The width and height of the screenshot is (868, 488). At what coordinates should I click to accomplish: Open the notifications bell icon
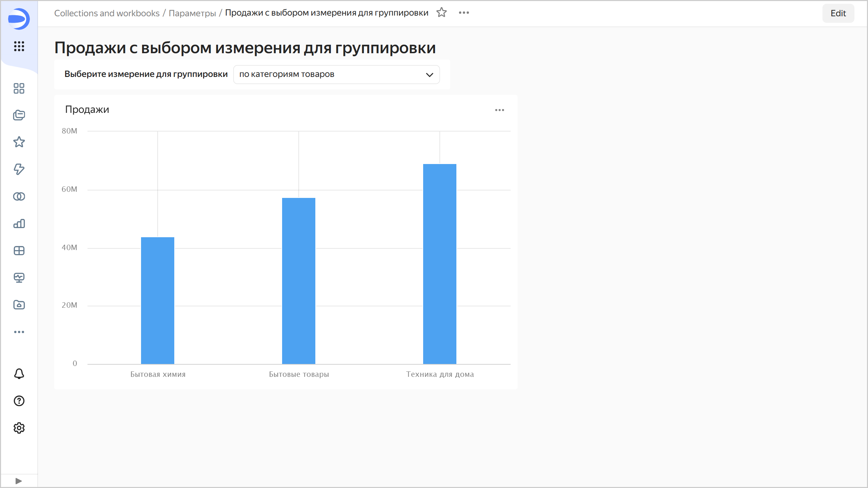pos(19,374)
